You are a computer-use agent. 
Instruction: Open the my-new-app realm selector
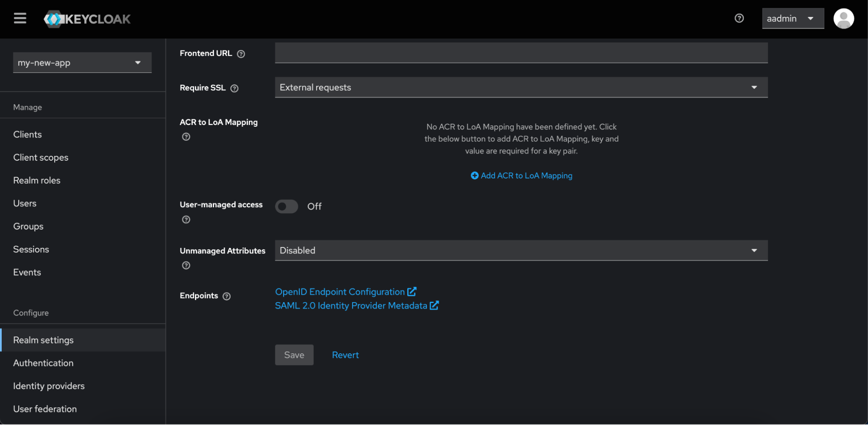[x=83, y=63]
